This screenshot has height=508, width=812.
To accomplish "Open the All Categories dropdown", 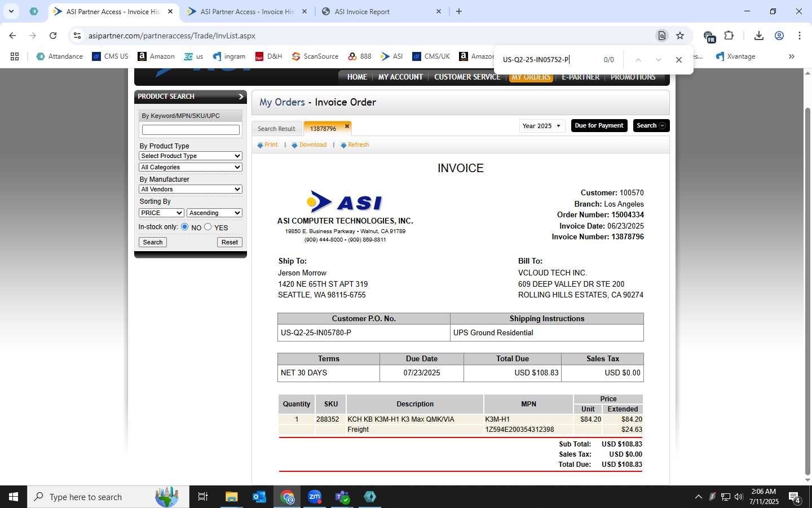I will click(x=191, y=167).
